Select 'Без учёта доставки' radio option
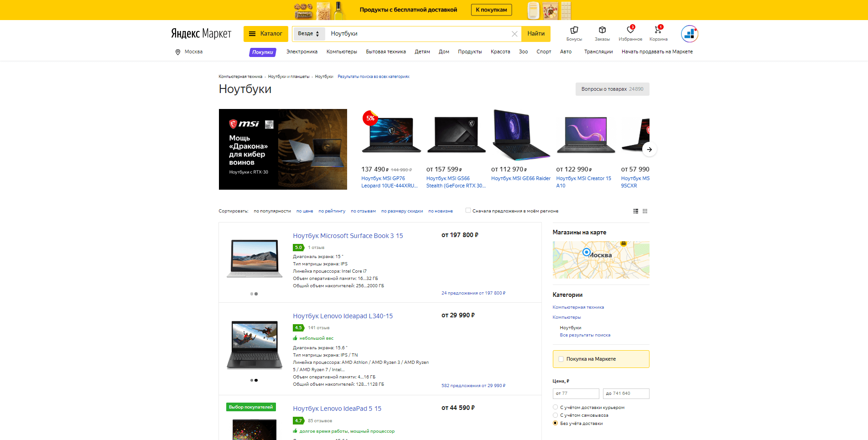The image size is (868, 440). coord(555,423)
